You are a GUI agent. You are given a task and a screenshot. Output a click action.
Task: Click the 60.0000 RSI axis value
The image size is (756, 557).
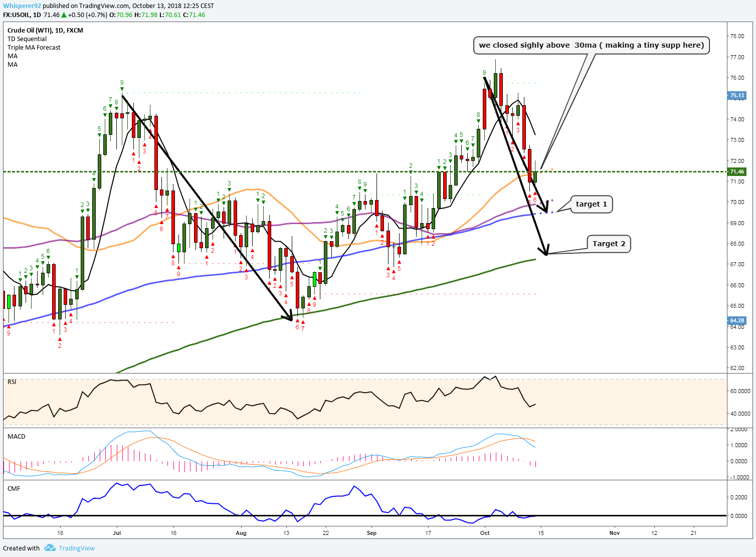point(739,391)
